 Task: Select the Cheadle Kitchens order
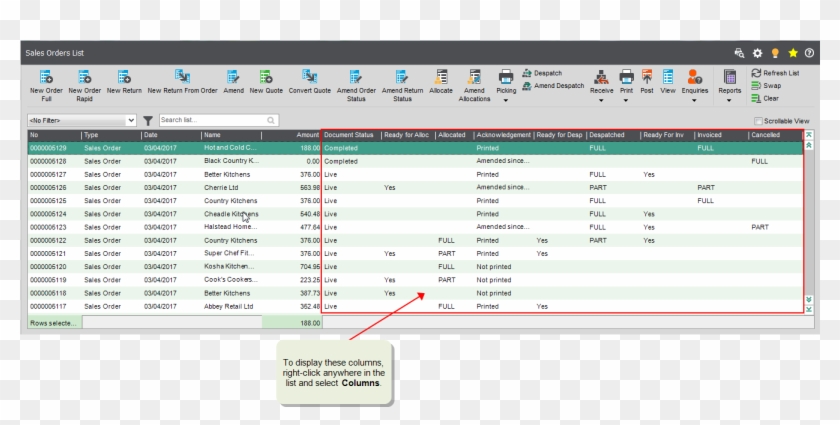[x=415, y=214]
